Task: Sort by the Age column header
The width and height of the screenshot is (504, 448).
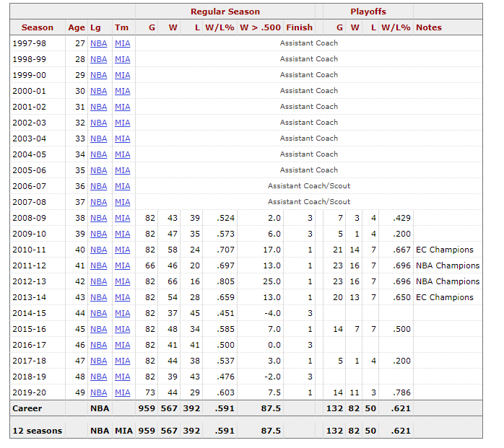Action: click(77, 27)
